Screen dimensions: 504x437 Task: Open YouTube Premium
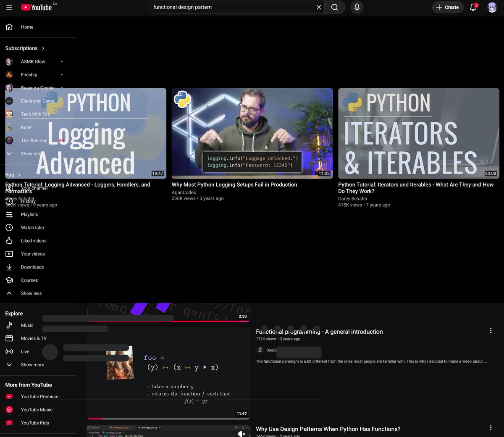point(38,397)
